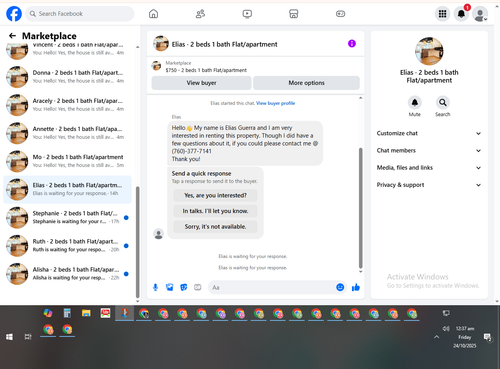The height and width of the screenshot is (369, 500).
Task: Mute the Elias conversation
Action: pyautogui.click(x=415, y=103)
